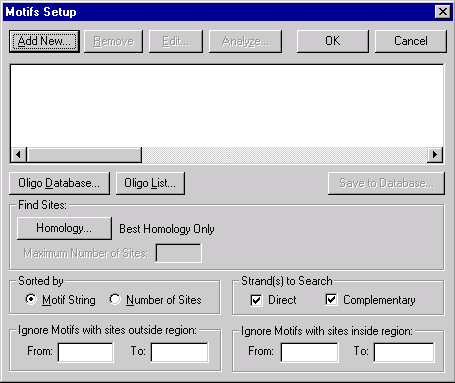Sort by Number of Sites

115,299
